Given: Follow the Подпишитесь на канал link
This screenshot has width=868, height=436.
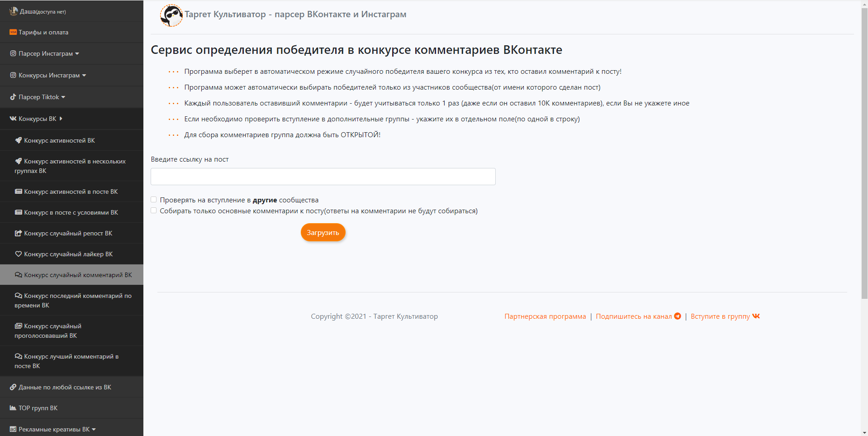Looking at the screenshot, I should coord(634,316).
